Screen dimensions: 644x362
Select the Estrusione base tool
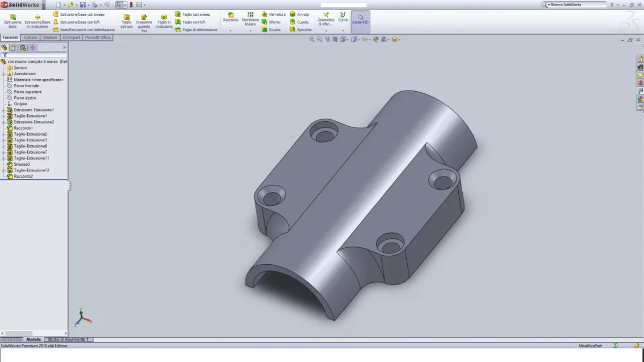tap(12, 21)
